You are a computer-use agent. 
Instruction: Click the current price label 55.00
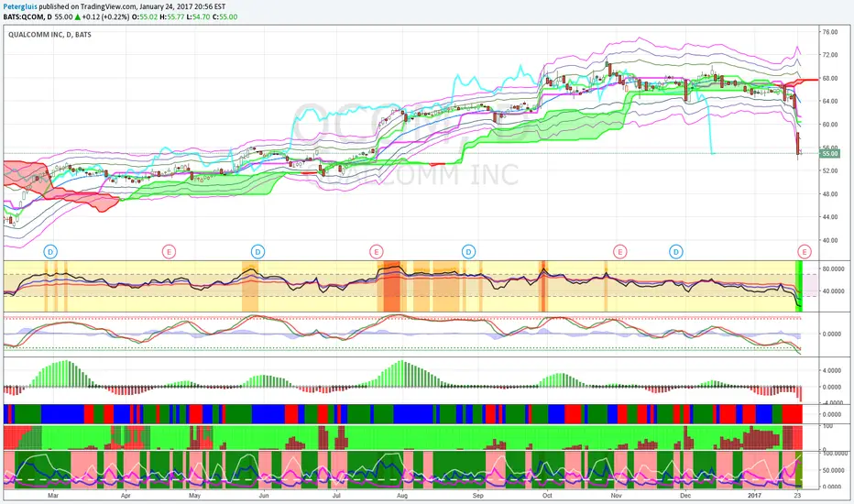830,154
